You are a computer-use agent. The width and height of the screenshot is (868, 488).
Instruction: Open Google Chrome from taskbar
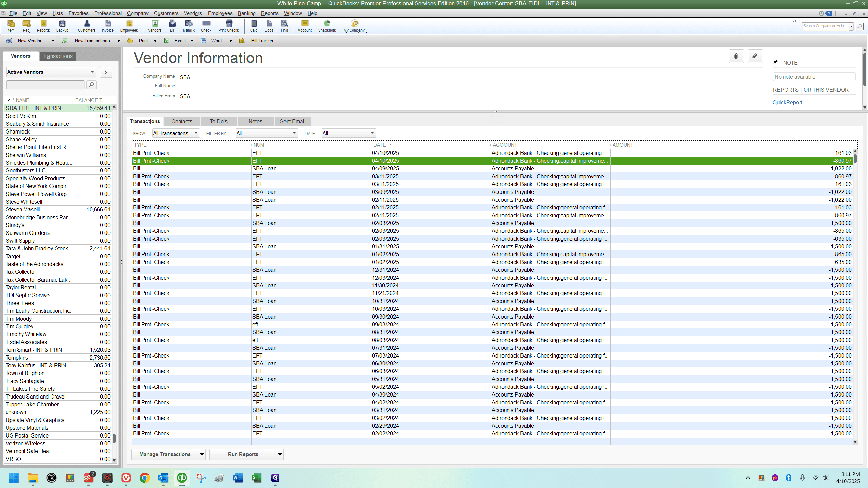click(x=144, y=478)
